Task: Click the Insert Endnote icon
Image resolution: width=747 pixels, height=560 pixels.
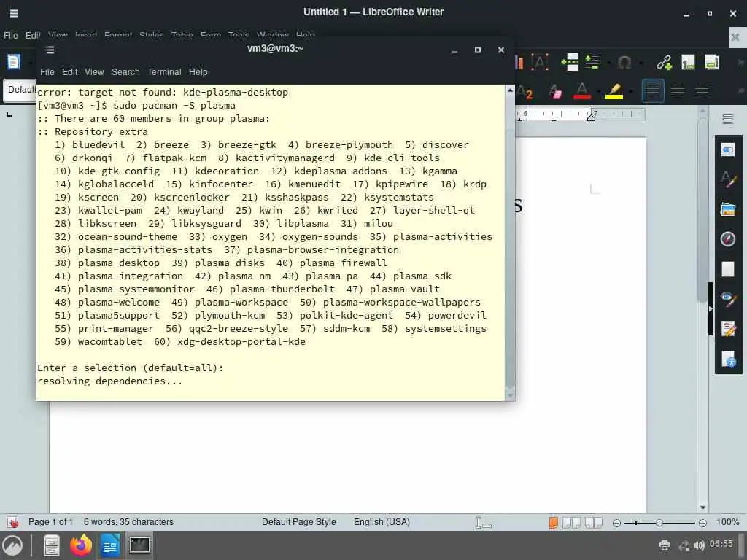Action: click(712, 63)
